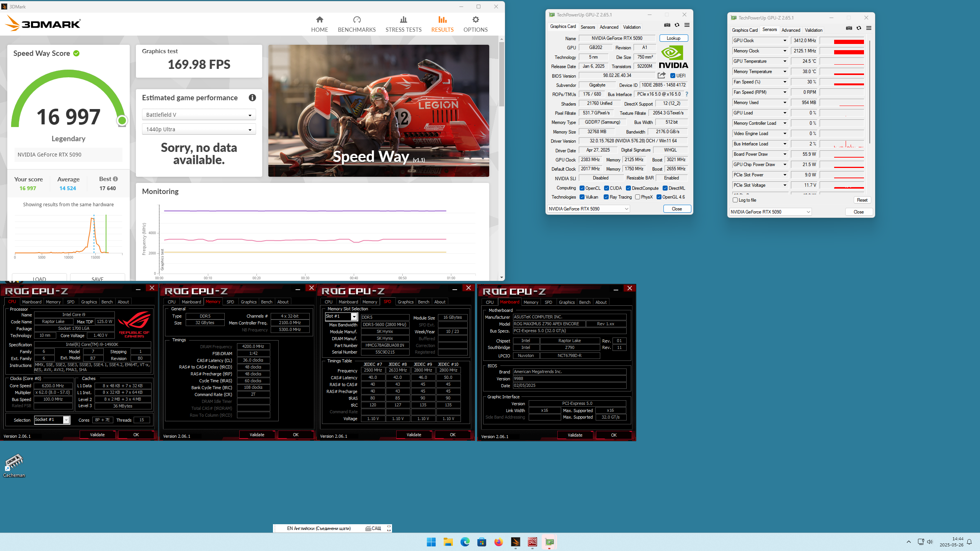The width and height of the screenshot is (980, 551).
Task: Toggle the CUDA checkbox in GPU-Z
Action: click(606, 188)
